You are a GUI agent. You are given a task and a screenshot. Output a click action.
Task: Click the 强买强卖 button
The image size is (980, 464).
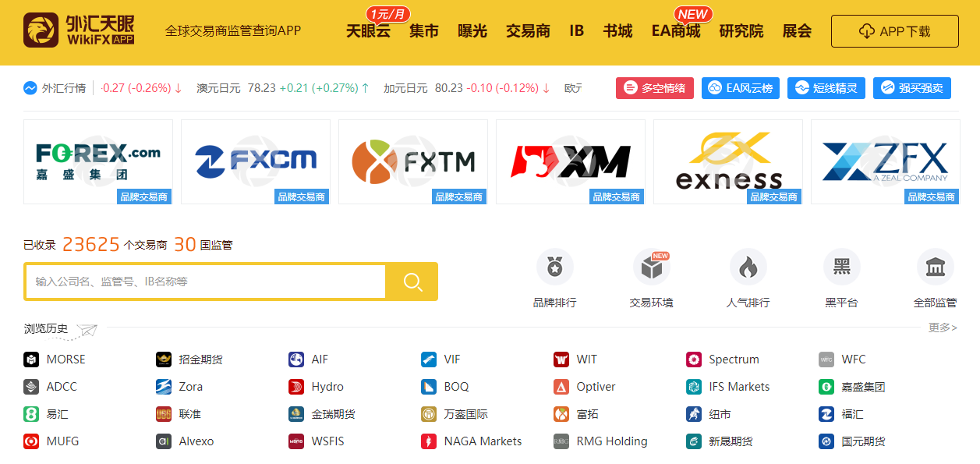(x=912, y=88)
